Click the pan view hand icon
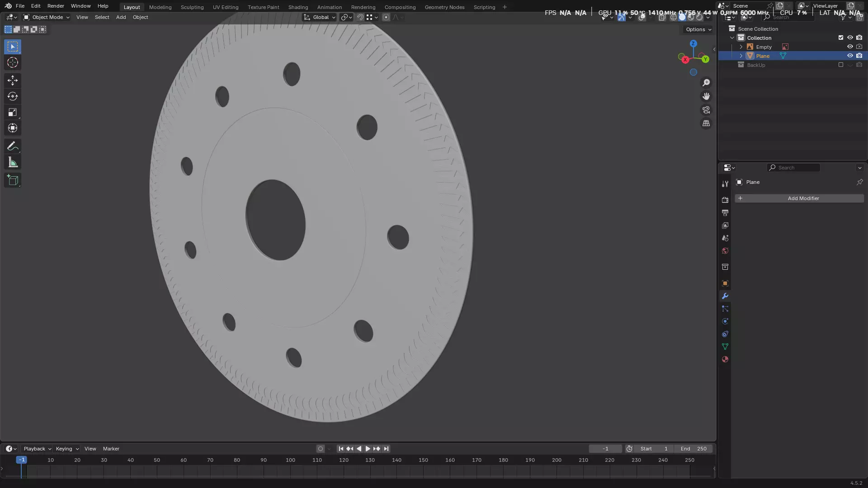Screen dimensions: 868x488 [706, 96]
